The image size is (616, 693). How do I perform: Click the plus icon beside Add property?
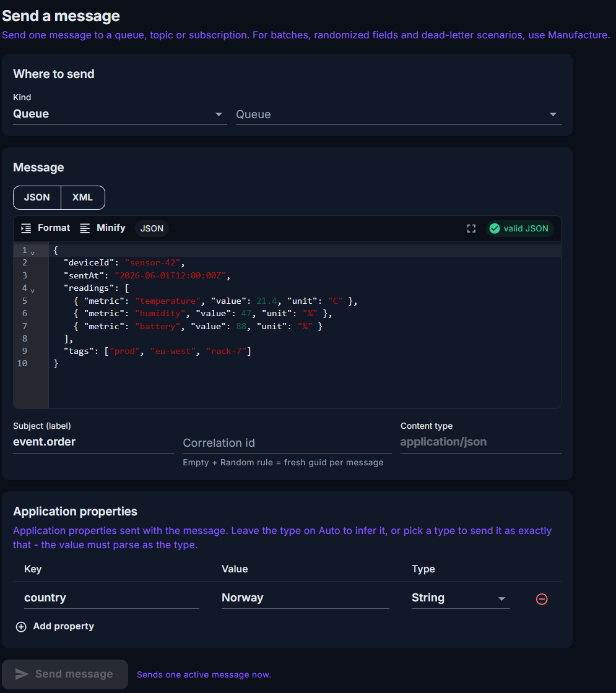point(21,627)
